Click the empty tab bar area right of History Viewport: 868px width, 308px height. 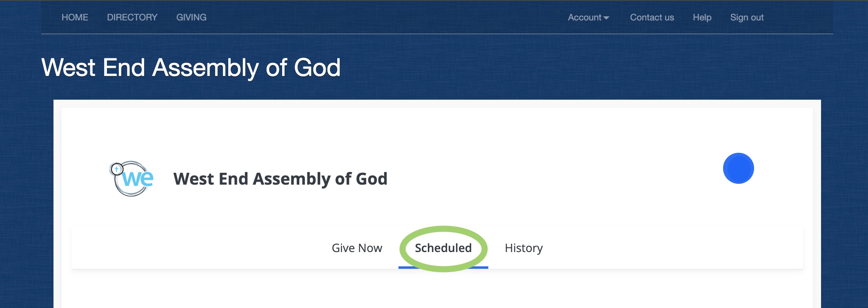(674, 248)
